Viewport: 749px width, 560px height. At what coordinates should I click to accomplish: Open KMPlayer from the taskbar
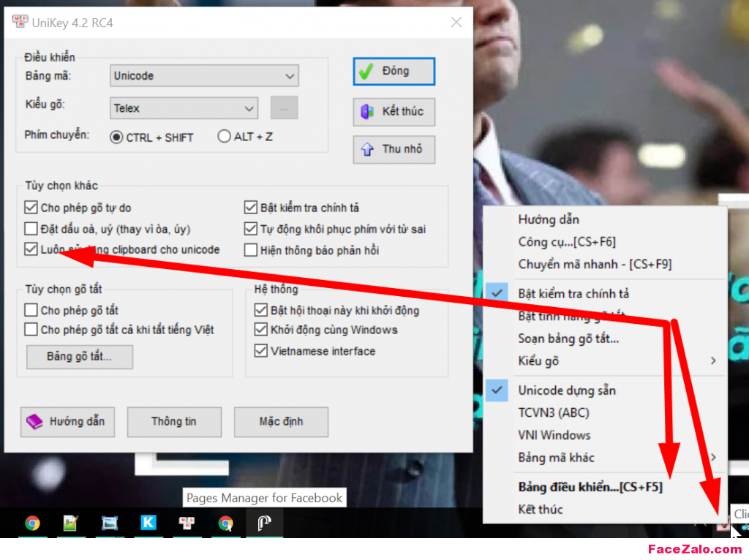pos(148,523)
